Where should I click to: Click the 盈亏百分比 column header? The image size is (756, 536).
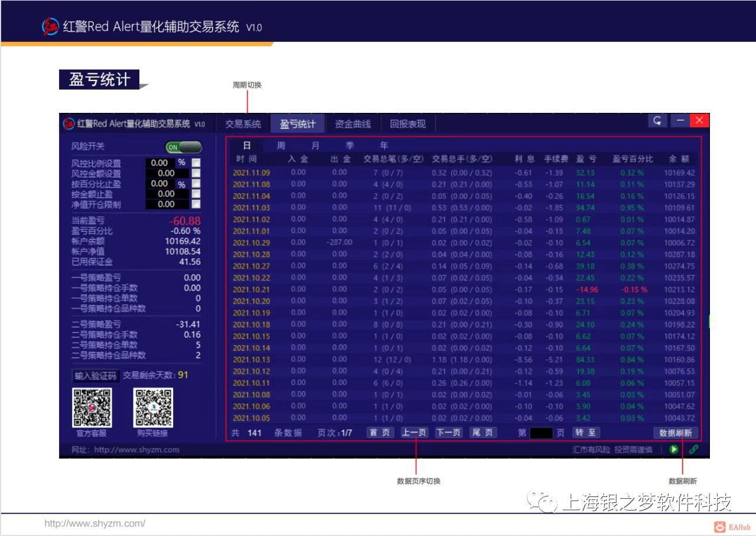coord(633,159)
